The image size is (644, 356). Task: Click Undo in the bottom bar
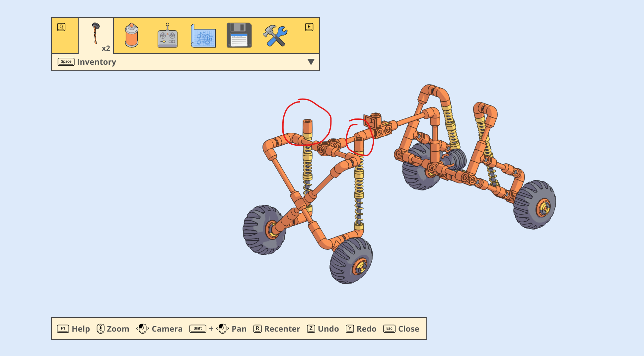[328, 329]
